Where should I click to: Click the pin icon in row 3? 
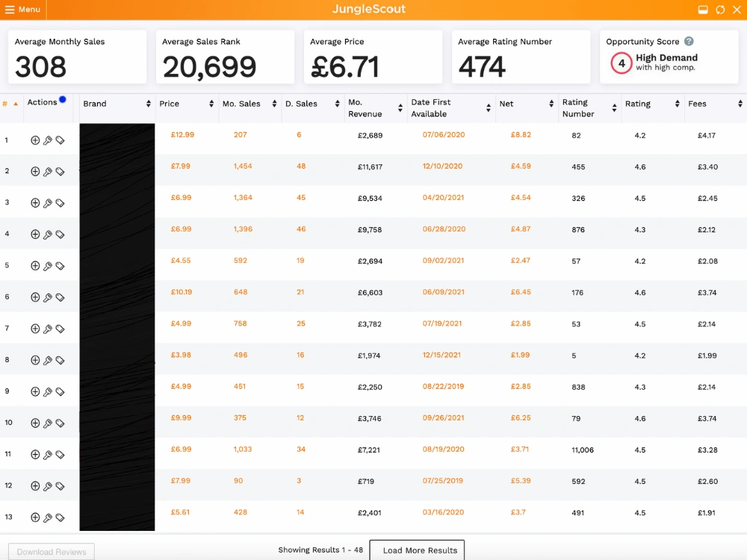pyautogui.click(x=48, y=203)
